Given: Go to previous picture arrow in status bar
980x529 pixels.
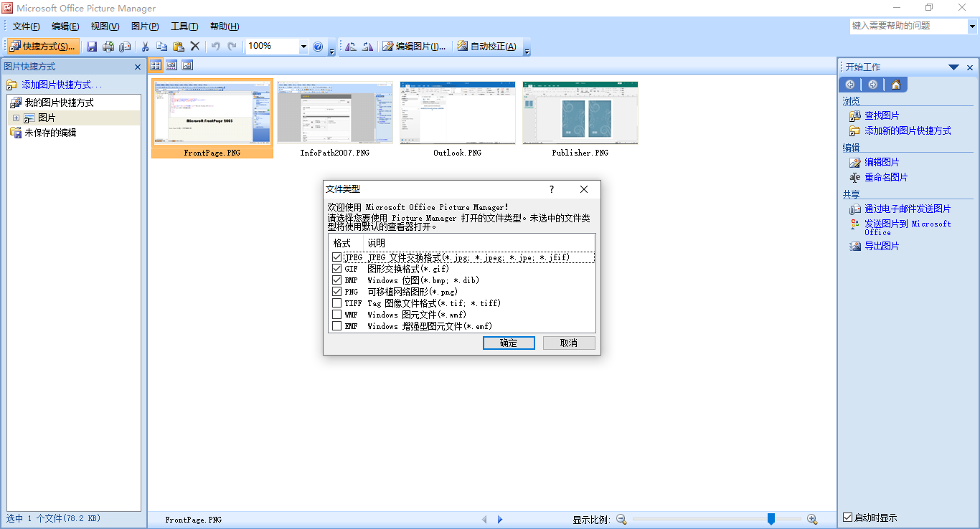Looking at the screenshot, I should pos(484,520).
